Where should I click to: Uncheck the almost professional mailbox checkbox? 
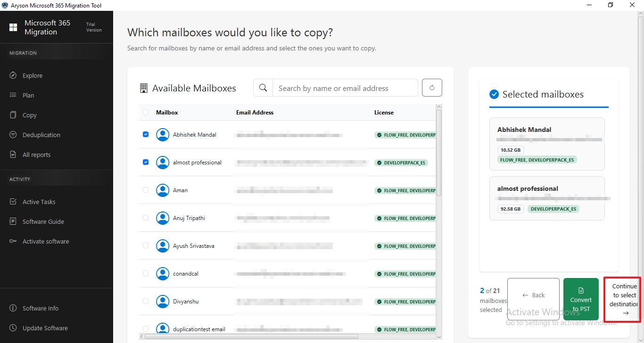[146, 162]
